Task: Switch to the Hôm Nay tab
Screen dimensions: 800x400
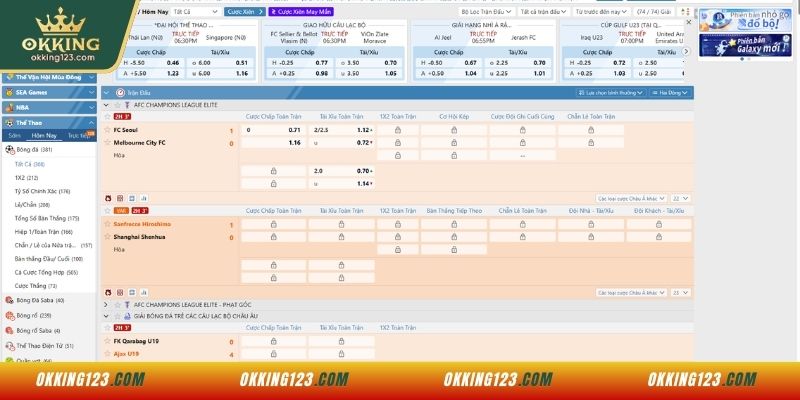Action: (x=44, y=134)
